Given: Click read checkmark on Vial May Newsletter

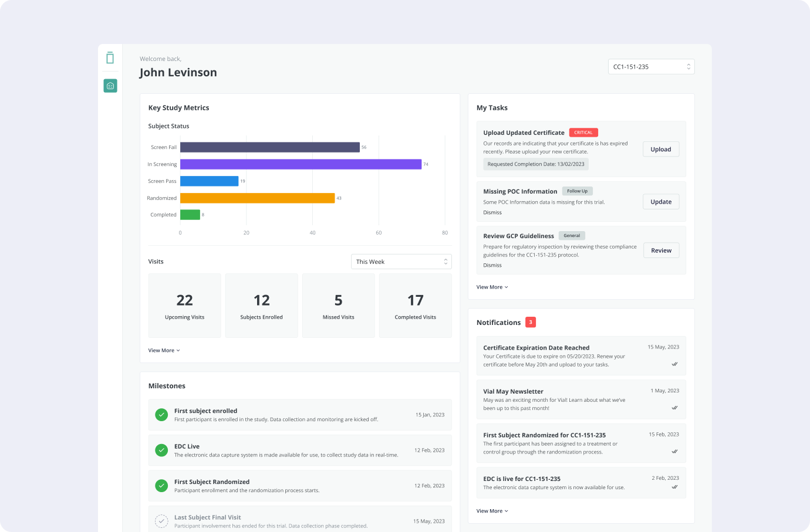Looking at the screenshot, I should coord(674,408).
